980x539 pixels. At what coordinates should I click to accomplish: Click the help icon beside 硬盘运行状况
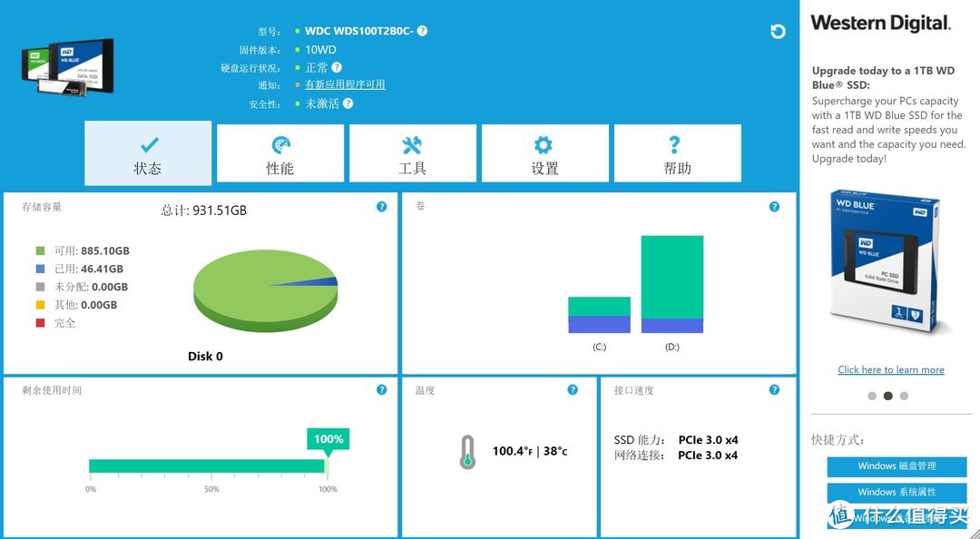click(335, 67)
